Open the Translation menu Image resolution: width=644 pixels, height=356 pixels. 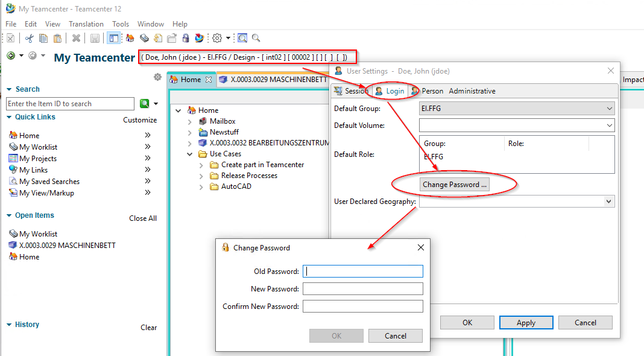coord(86,24)
